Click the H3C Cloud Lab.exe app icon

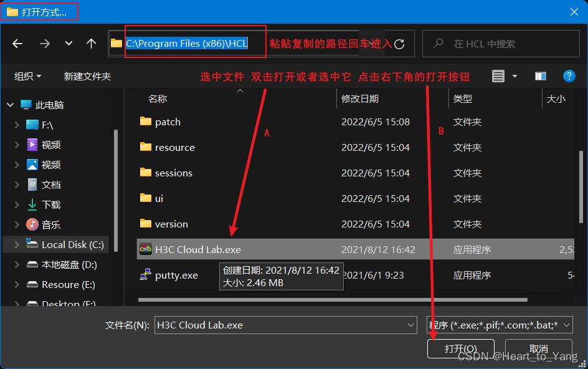pyautogui.click(x=146, y=249)
